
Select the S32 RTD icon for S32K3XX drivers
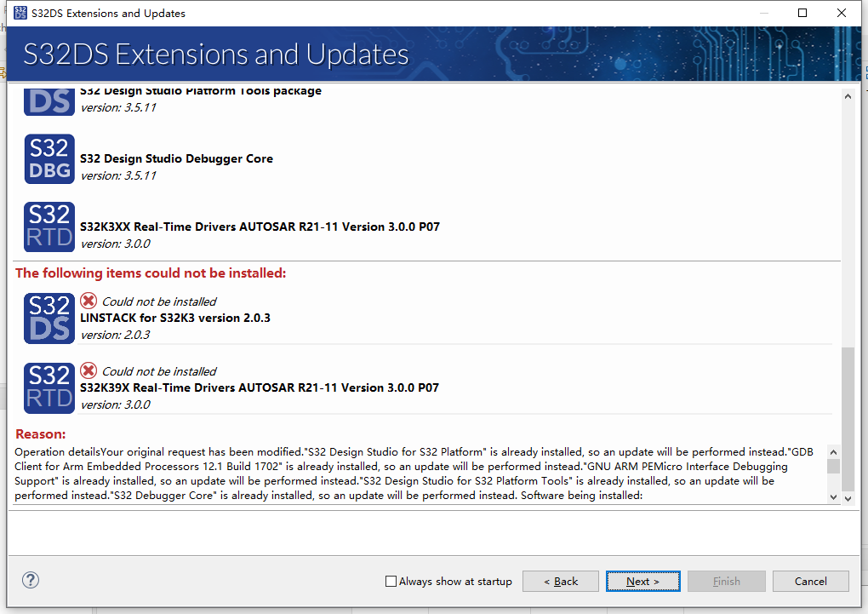click(x=49, y=227)
